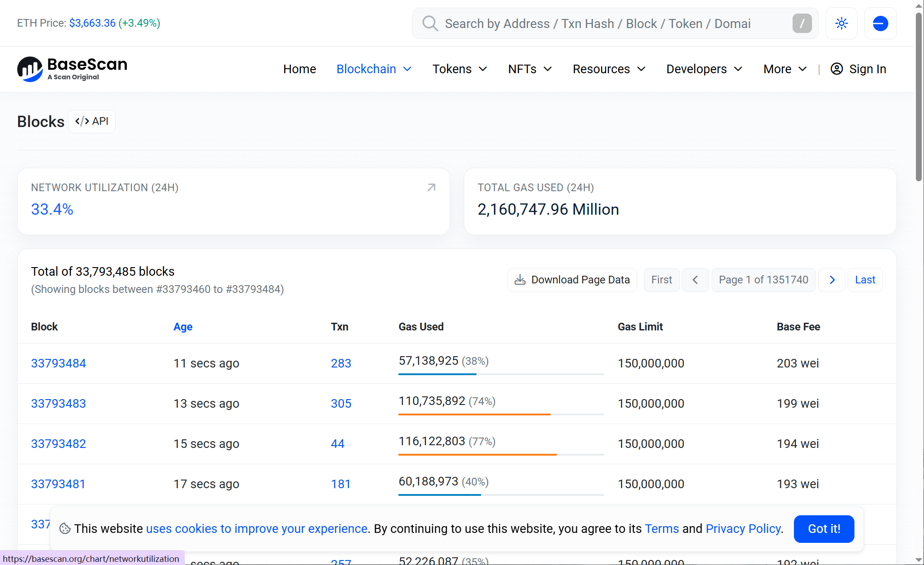
Task: Open the Developers dropdown menu
Action: click(704, 69)
